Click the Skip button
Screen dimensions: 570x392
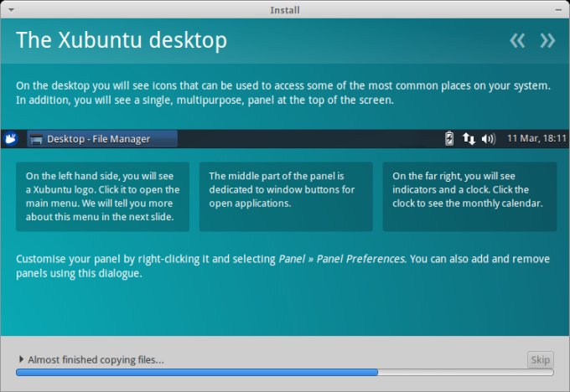tap(540, 359)
